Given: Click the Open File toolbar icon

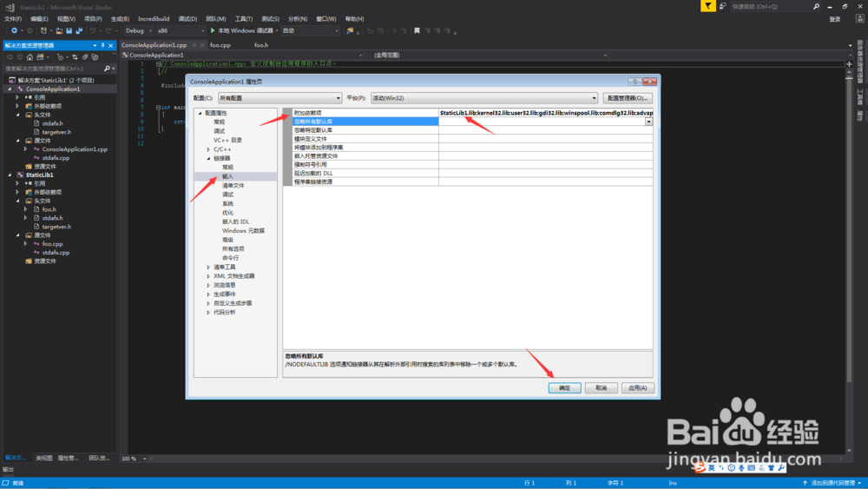Looking at the screenshot, I should click(x=59, y=31).
